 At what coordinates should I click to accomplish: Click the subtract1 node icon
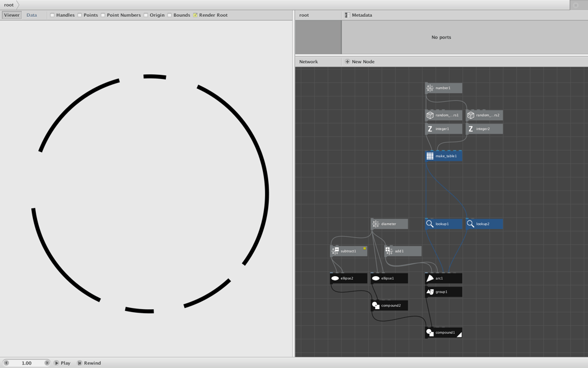(x=335, y=251)
